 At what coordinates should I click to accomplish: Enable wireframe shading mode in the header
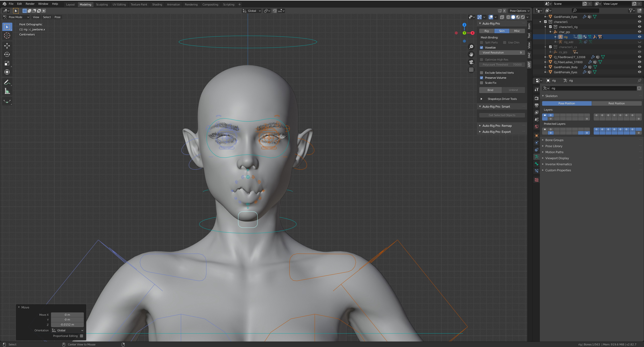click(x=509, y=17)
